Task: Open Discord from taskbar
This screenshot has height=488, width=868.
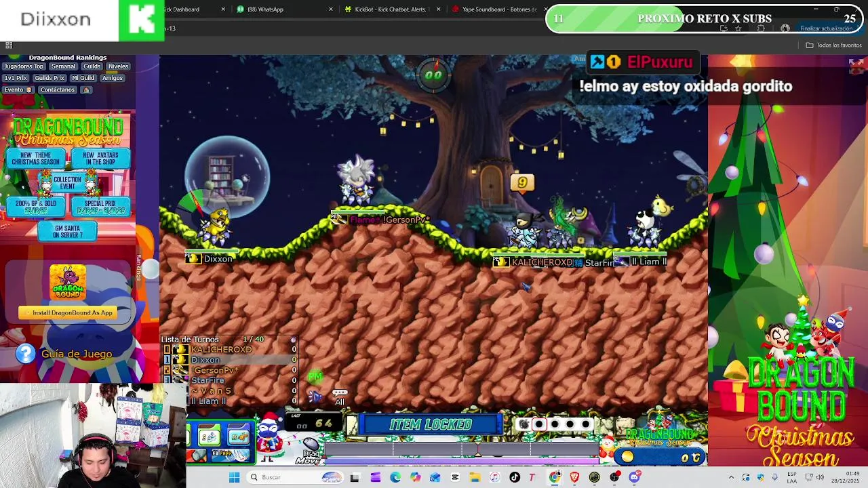Action: coord(635,477)
